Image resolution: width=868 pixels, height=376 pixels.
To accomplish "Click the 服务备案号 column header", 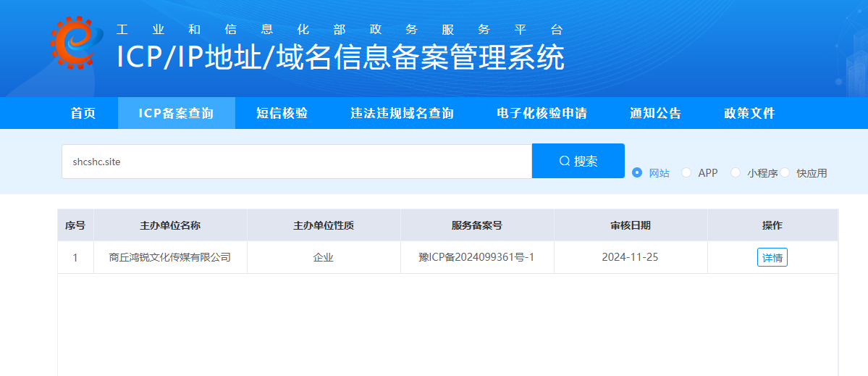I will [476, 225].
